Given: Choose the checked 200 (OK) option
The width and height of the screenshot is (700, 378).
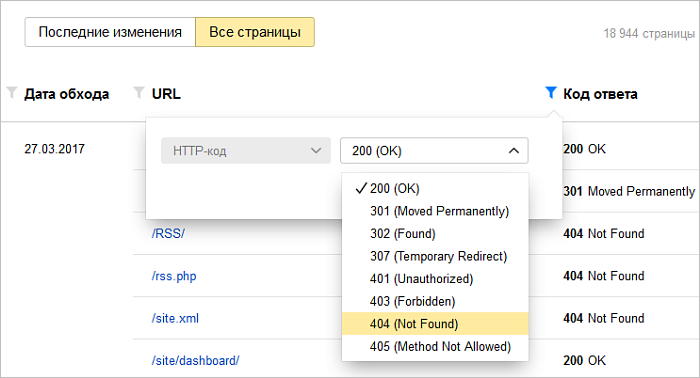Looking at the screenshot, I should tap(435, 188).
